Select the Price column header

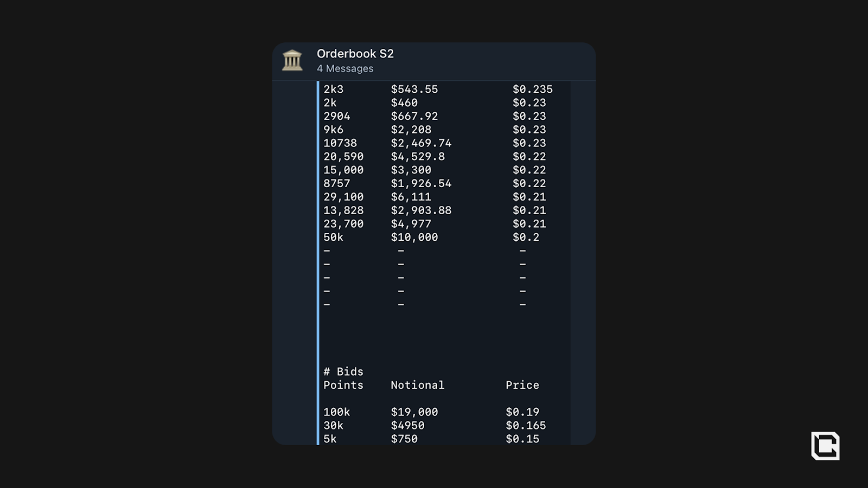pos(522,385)
